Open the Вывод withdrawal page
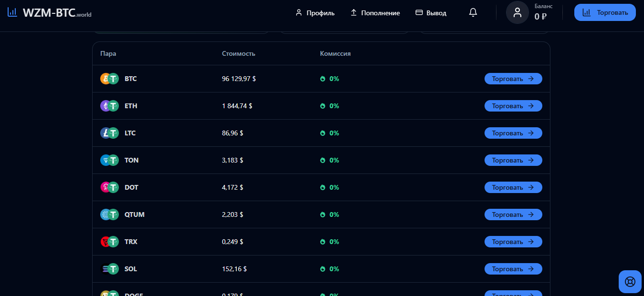644x296 pixels. (x=431, y=13)
